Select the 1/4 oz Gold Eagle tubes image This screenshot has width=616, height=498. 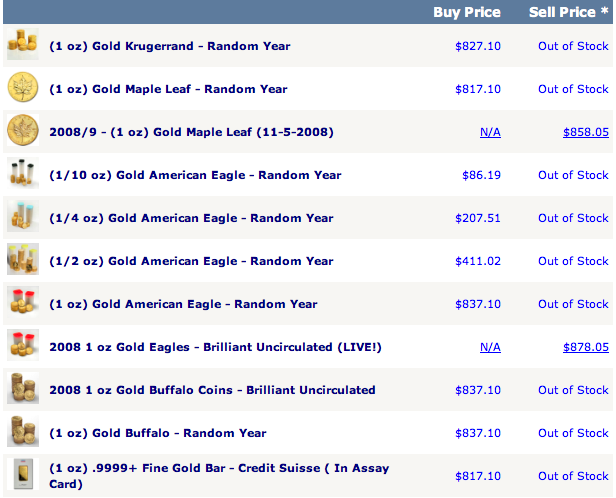(23, 216)
